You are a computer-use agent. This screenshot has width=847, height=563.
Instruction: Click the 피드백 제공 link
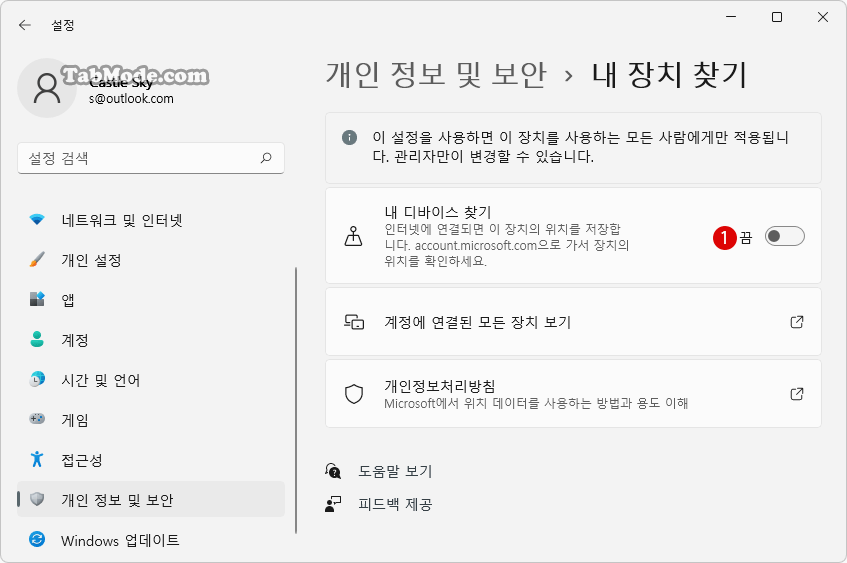point(395,504)
